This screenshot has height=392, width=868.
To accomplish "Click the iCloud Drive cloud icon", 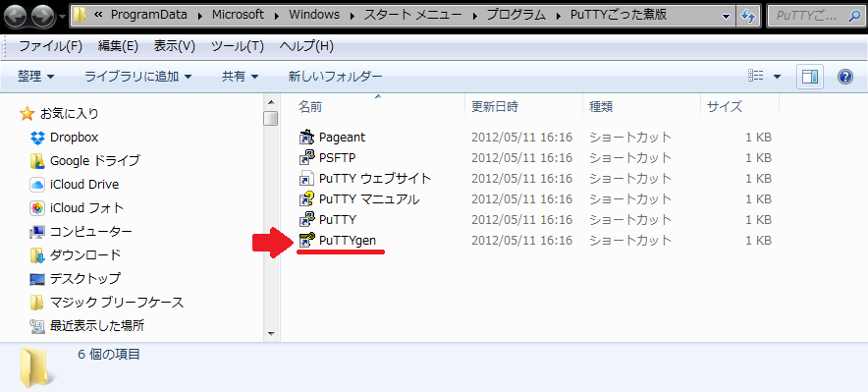I will coord(37,185).
